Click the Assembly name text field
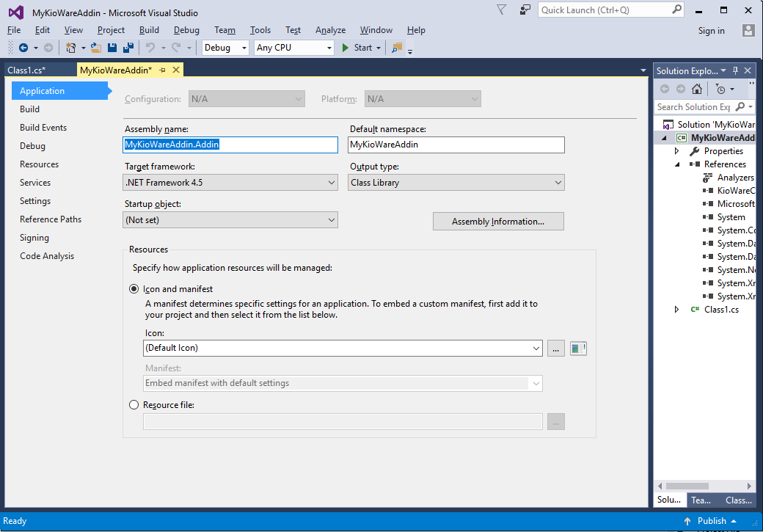Image resolution: width=763 pixels, height=532 pixels. click(230, 145)
